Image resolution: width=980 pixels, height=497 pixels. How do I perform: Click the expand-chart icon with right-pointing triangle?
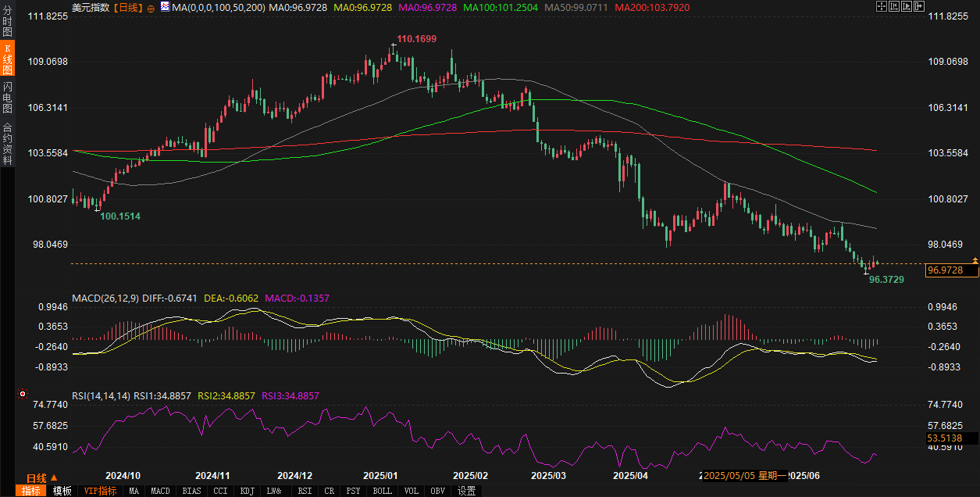pos(907,6)
